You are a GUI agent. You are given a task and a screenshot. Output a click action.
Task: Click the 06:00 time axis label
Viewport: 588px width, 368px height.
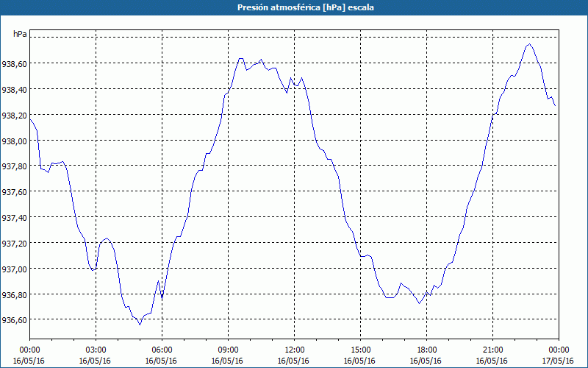point(162,350)
